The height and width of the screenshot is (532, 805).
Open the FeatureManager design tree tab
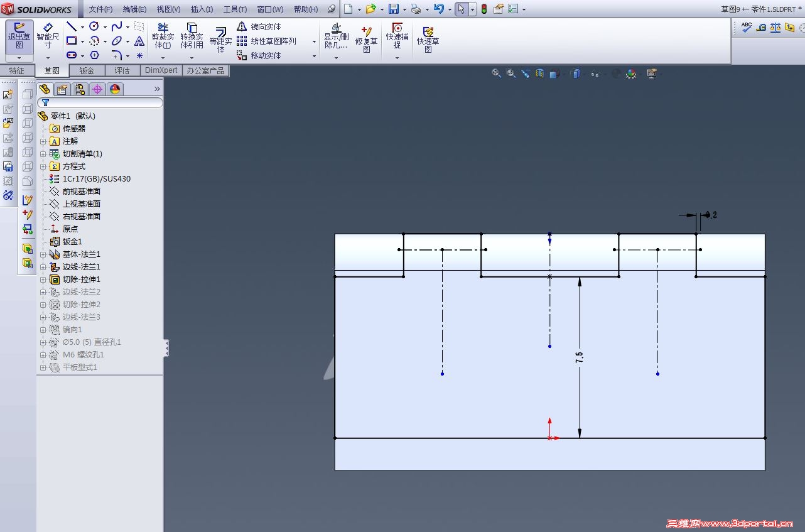pos(44,89)
